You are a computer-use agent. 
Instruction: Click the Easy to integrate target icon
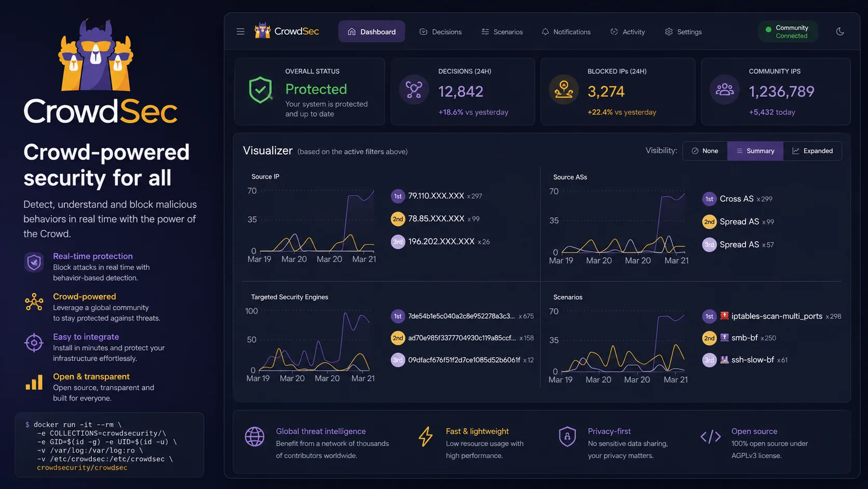click(34, 342)
